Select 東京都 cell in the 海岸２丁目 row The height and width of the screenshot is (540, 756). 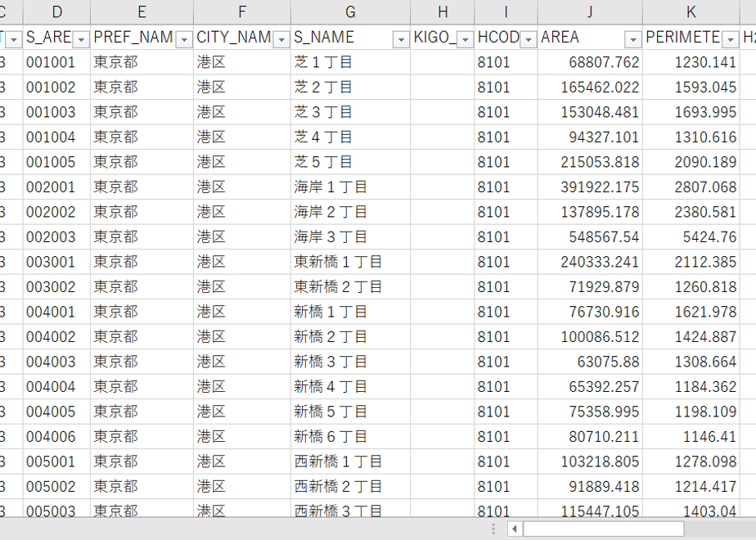pos(142,212)
